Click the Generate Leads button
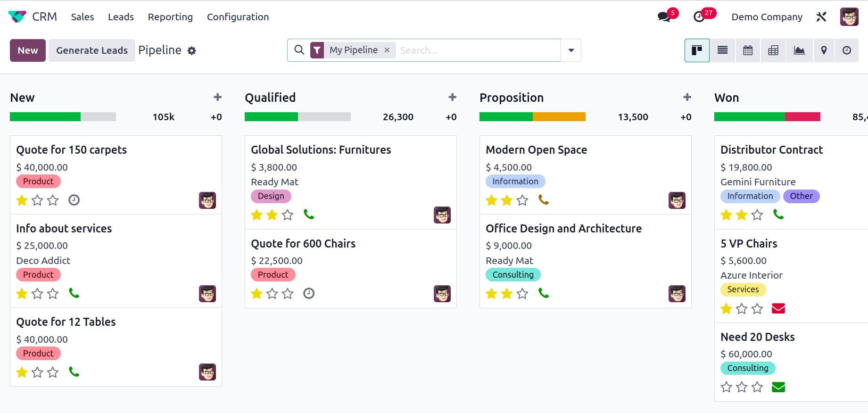 pyautogui.click(x=92, y=50)
